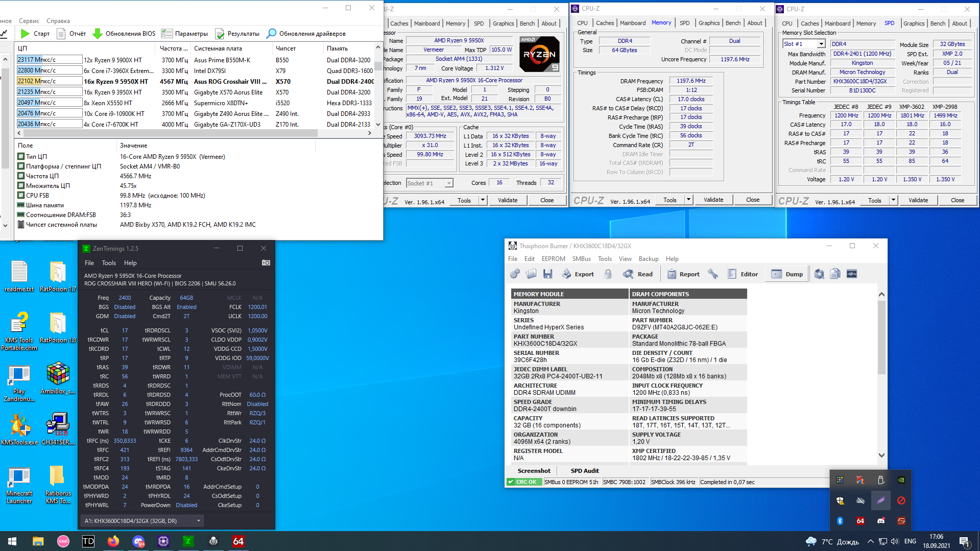Screen dimensions: 980x551
Task: Expand the Tools dropdown arrow in the CPU-Z CPU window
Action: tap(483, 200)
